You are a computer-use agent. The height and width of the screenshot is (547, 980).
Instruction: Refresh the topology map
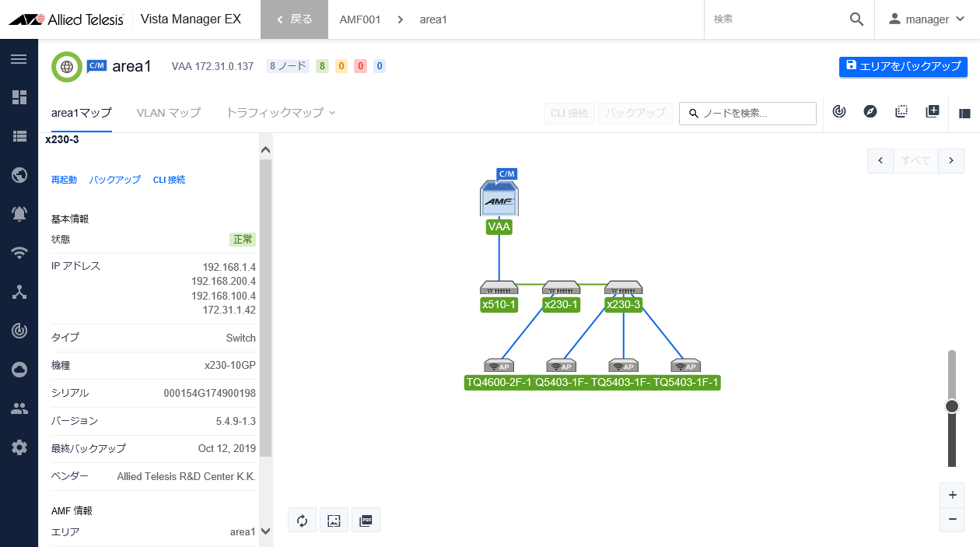click(x=302, y=521)
